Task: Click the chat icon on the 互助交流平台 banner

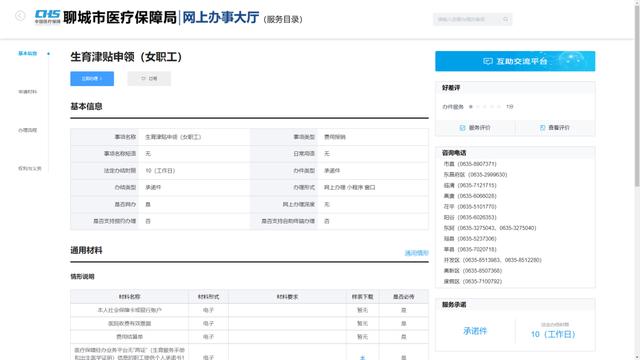Action: (488, 61)
